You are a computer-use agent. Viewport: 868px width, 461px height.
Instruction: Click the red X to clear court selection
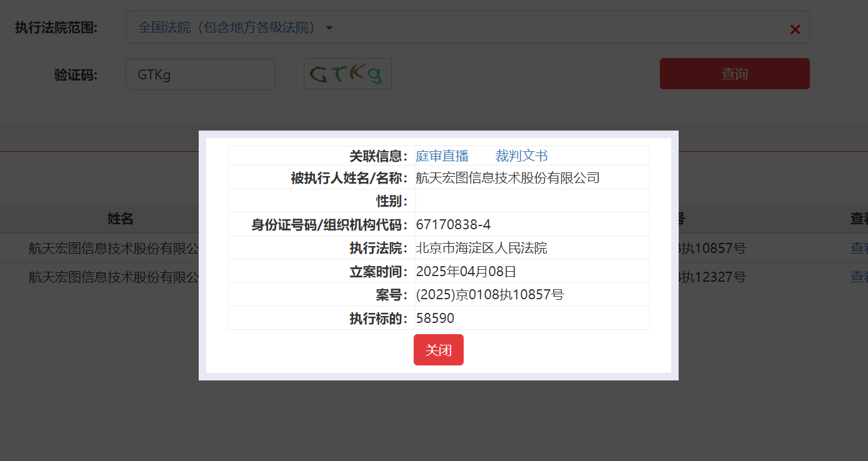tap(795, 29)
